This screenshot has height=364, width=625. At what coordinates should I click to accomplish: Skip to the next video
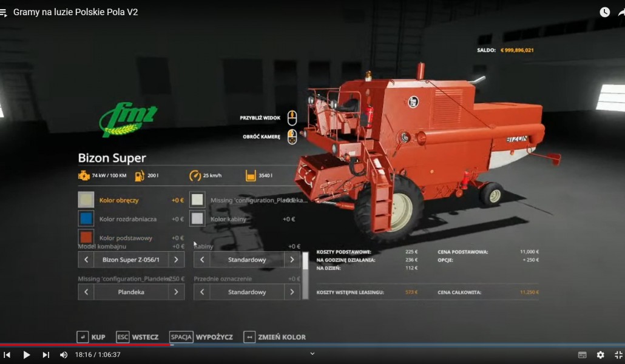coord(46,355)
